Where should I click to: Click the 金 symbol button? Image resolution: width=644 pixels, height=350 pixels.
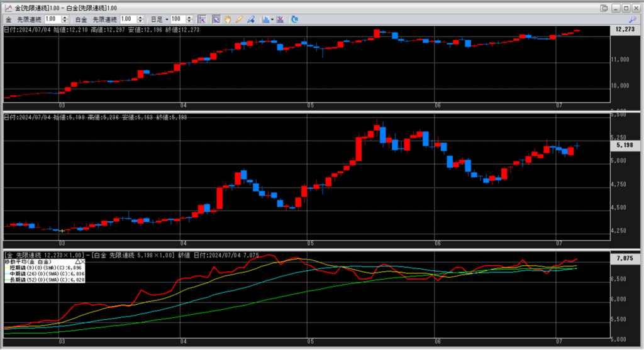tap(8, 19)
